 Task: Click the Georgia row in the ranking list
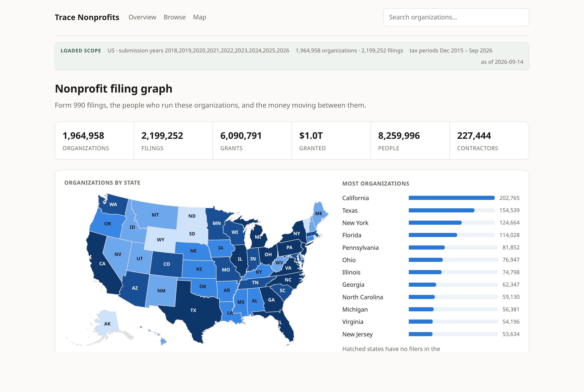(x=431, y=284)
